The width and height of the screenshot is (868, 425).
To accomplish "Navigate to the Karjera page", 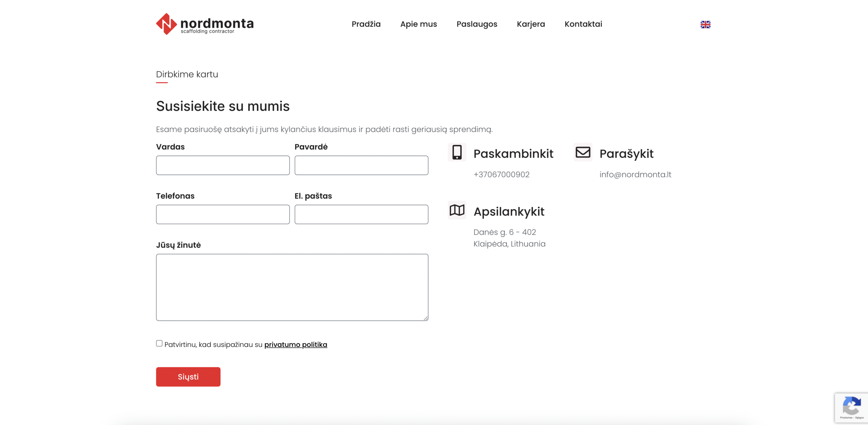I will tap(531, 24).
